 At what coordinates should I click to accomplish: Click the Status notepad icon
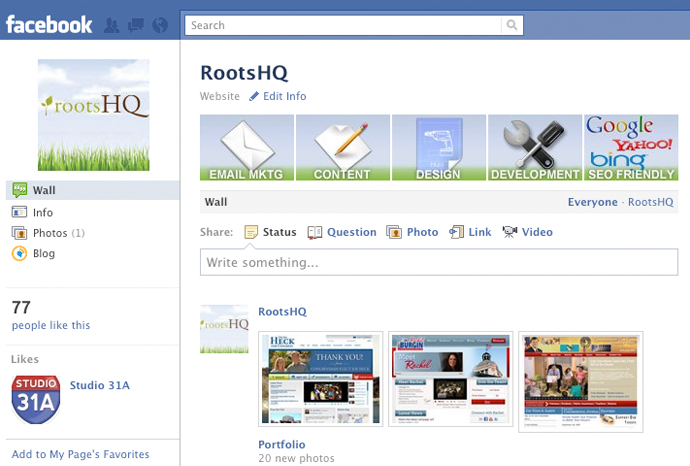pyautogui.click(x=251, y=232)
